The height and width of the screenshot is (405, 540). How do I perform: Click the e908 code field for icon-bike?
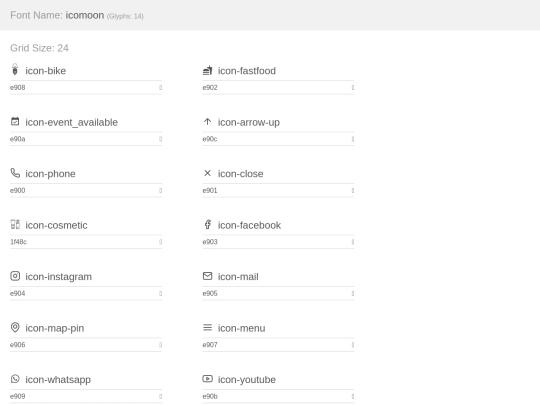click(83, 87)
